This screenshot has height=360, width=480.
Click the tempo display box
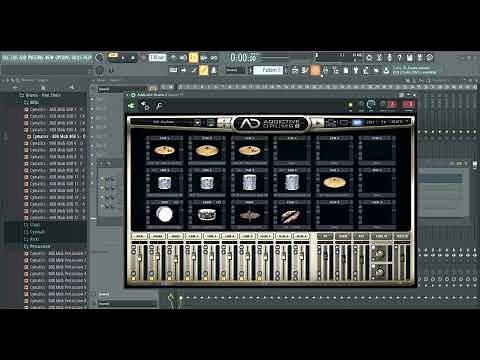[157, 58]
